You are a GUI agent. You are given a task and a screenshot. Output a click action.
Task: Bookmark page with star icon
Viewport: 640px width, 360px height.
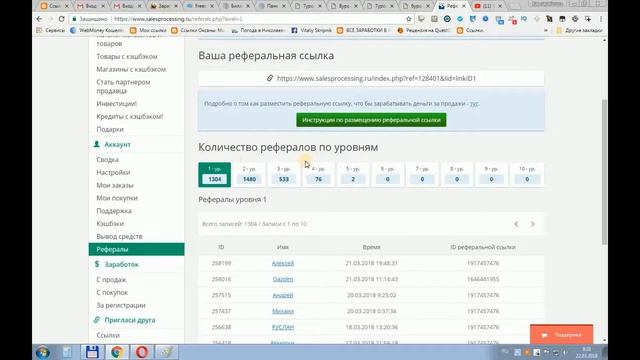[x=409, y=19]
